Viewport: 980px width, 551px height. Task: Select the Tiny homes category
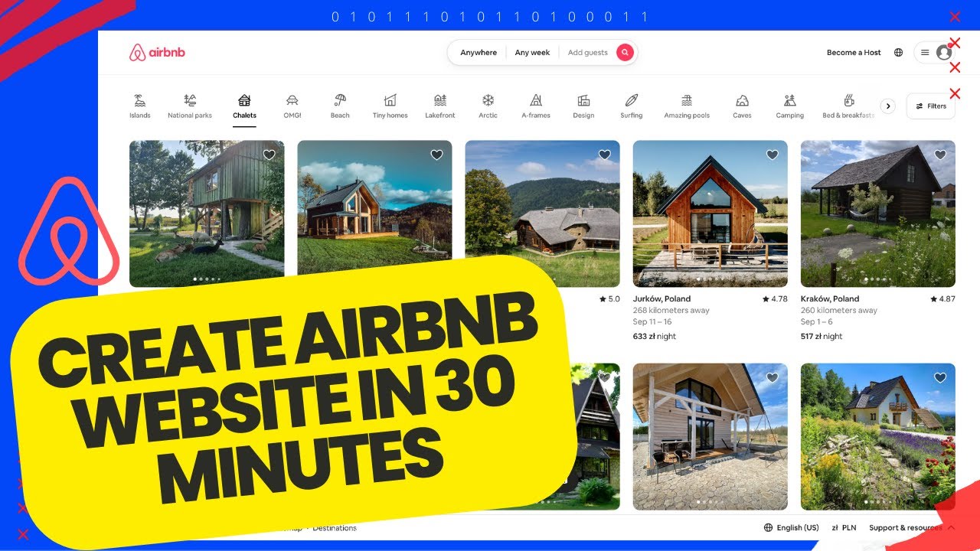coord(390,106)
